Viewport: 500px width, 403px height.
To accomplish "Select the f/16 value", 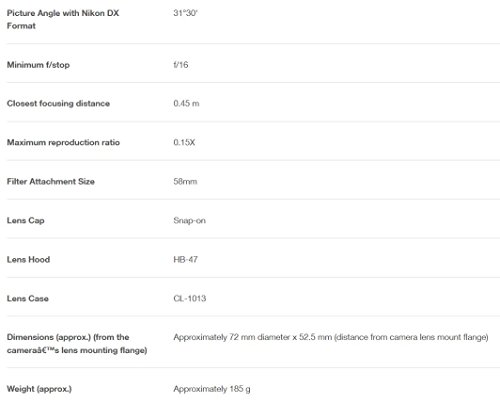I will 181,65.
